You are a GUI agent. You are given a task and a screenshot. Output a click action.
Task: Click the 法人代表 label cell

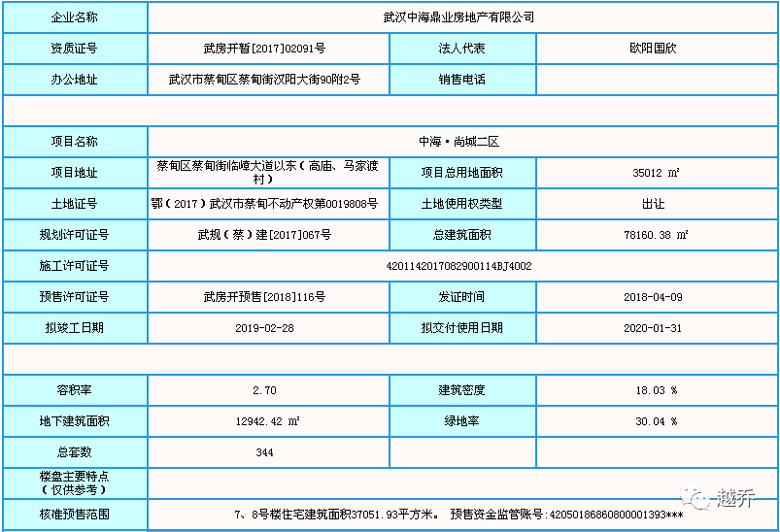pyautogui.click(x=462, y=49)
